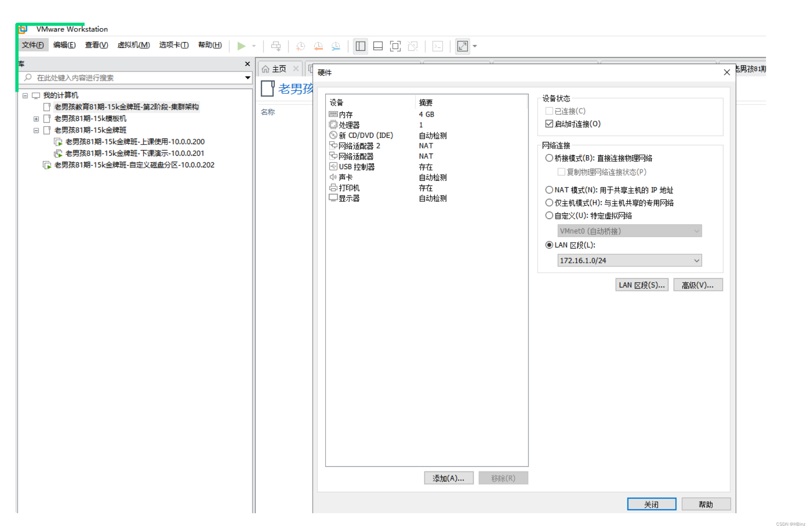Open the VMnet0 (自动桥接) dropdown
Screen dimensions: 812x530
(630, 231)
